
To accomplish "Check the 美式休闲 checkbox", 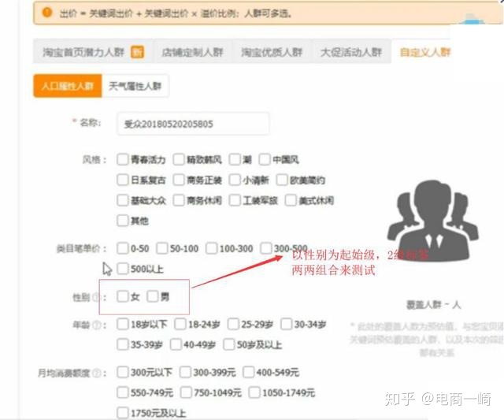I will tap(291, 200).
